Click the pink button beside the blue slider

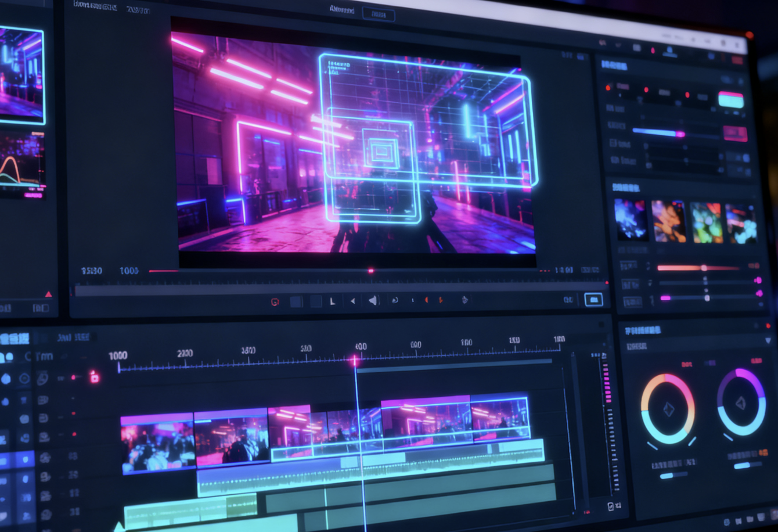(734, 134)
